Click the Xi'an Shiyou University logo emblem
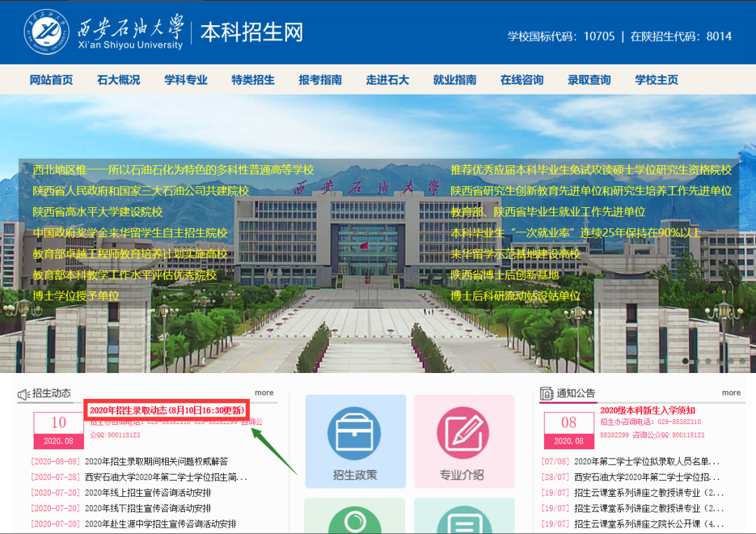The image size is (756, 534). [x=46, y=31]
